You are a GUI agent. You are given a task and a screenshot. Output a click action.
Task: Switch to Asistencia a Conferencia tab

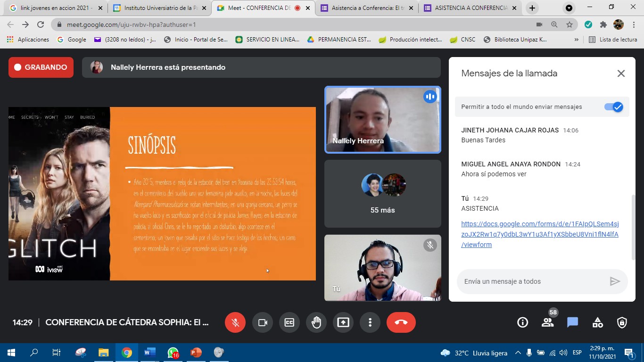pyautogui.click(x=367, y=8)
